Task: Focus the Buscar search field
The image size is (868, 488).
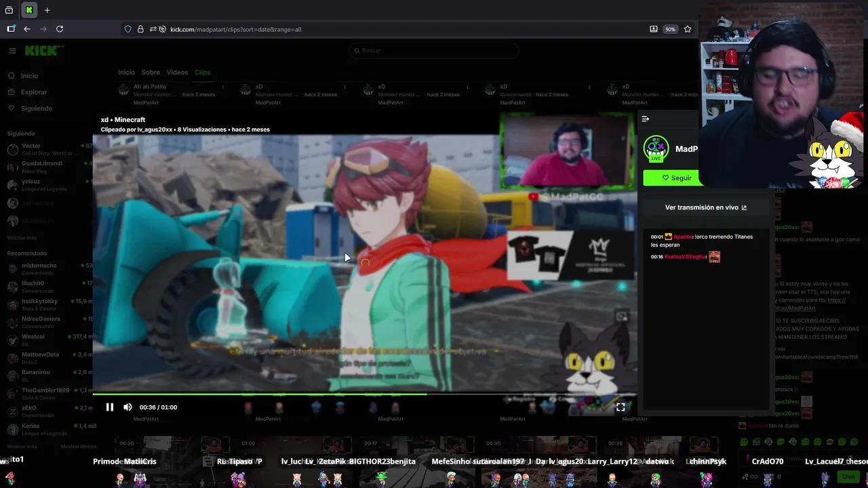Action: [x=433, y=50]
